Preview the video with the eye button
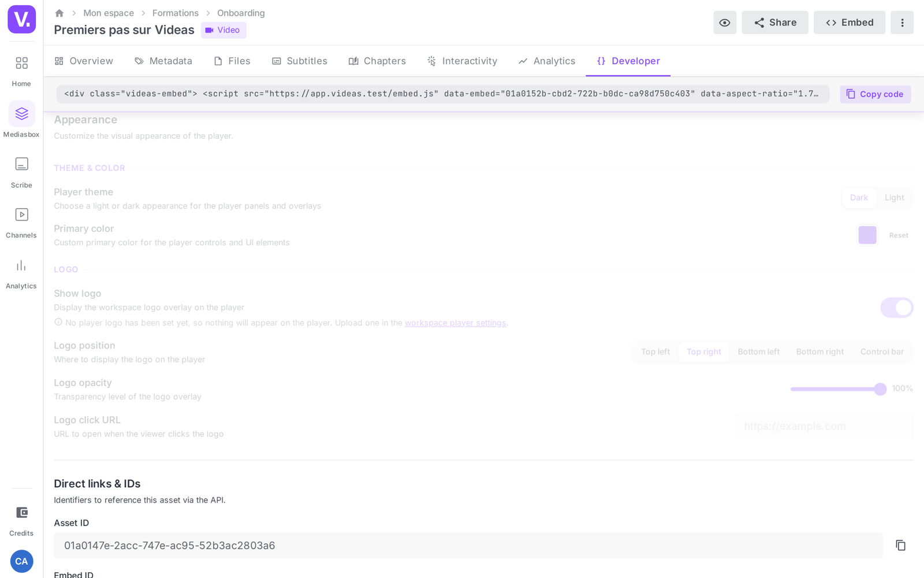 click(725, 23)
